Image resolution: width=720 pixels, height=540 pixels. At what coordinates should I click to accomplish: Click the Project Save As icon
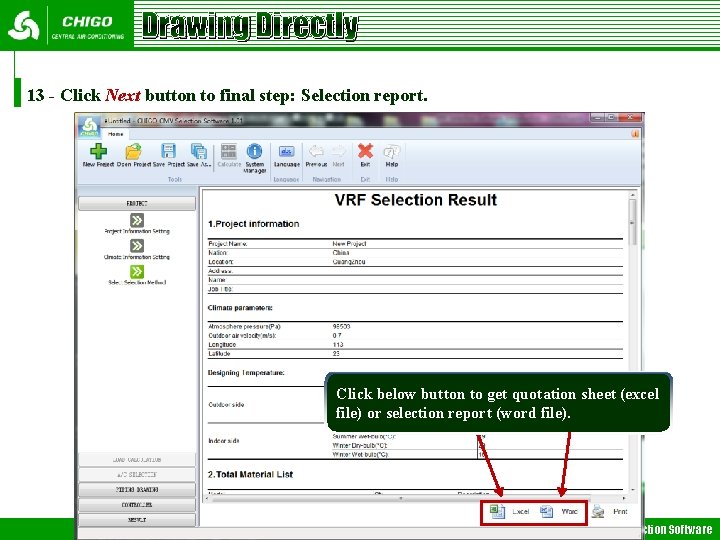199,151
